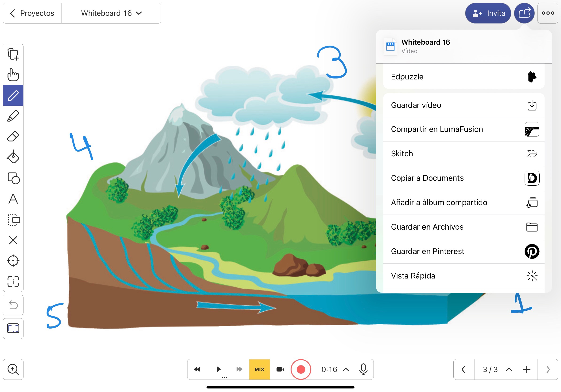Screen dimensions: 561x392
Task: Activate the laser pointer tool
Action: tap(13, 261)
